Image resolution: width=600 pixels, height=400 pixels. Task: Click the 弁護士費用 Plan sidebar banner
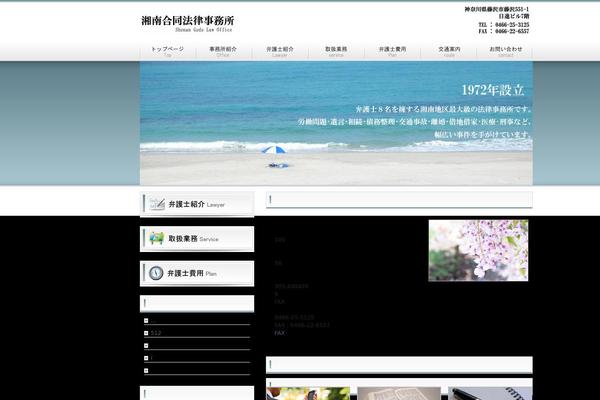pos(197,273)
